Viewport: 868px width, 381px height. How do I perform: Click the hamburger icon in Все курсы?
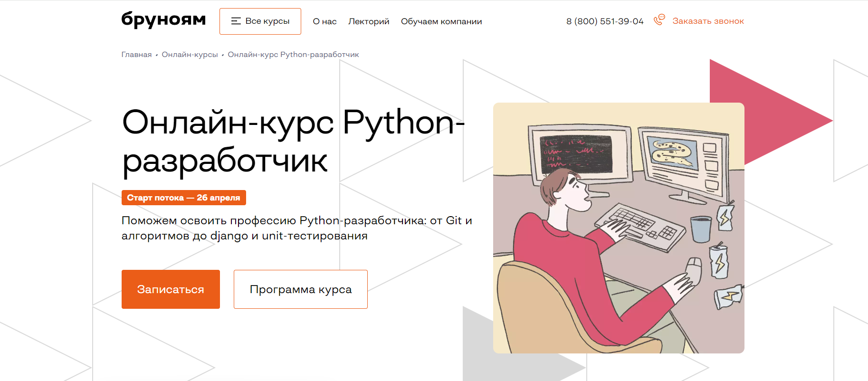point(236,21)
